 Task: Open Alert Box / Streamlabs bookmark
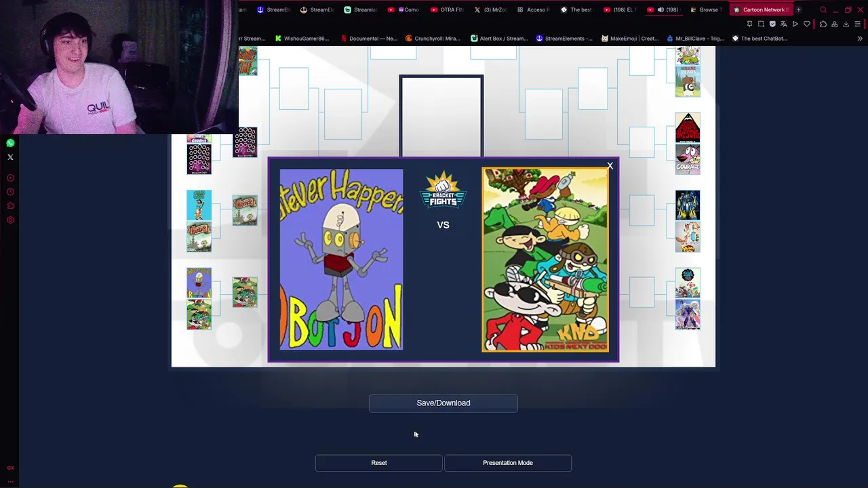pos(499,39)
